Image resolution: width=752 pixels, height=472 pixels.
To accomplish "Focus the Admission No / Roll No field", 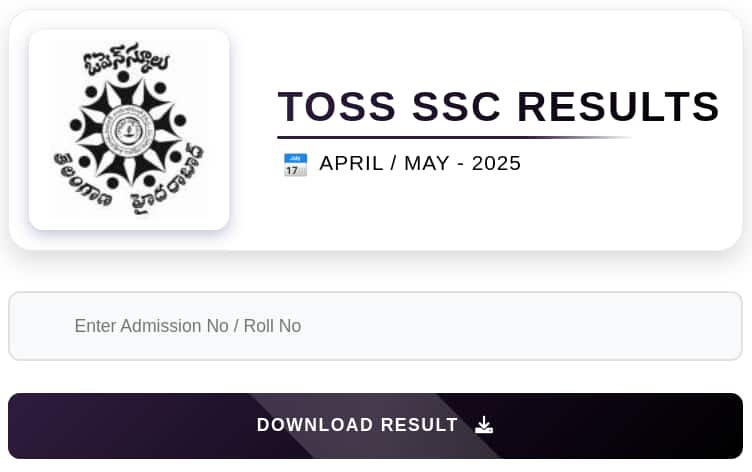I will pos(376,326).
